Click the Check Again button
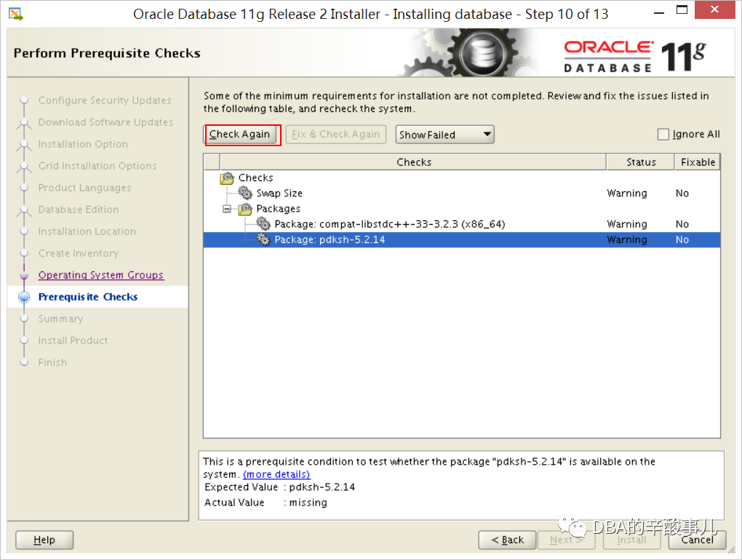This screenshot has width=742, height=560. 240,135
